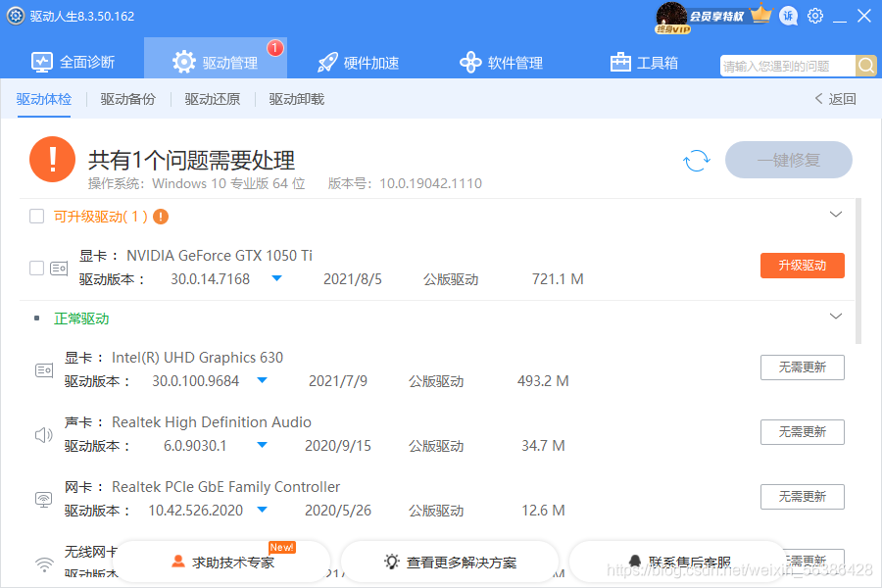Screen dimensions: 882x588
Task: Open the complaint feedback icon
Action: pyautogui.click(x=789, y=16)
